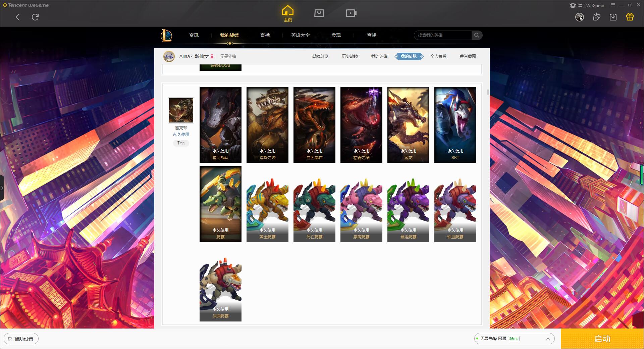The width and height of the screenshot is (644, 349).
Task: Click the League of Legends logo
Action: click(x=166, y=35)
